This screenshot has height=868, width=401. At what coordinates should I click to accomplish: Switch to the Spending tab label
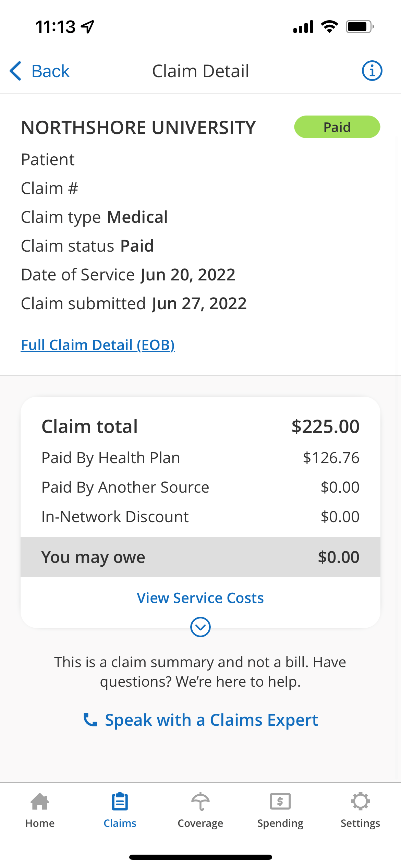[x=280, y=823]
